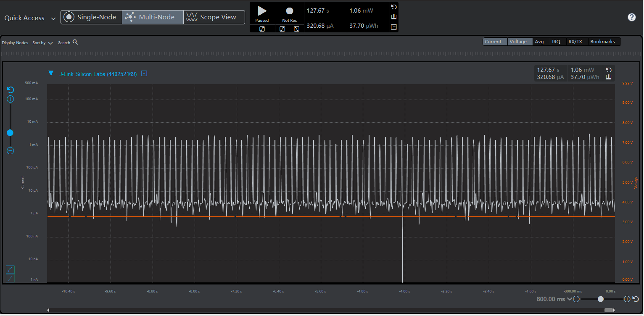Toggle the Voltage waveform display
Viewport: 644px width, 316px height.
pos(518,42)
